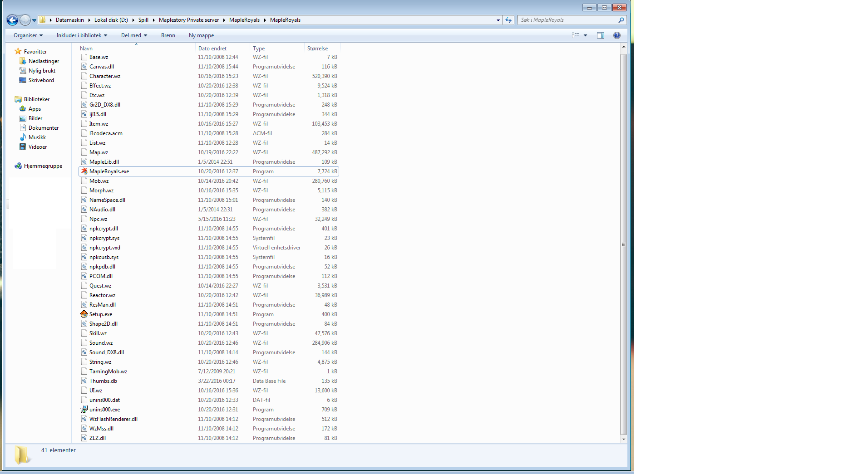Image resolution: width=868 pixels, height=474 pixels.
Task: Open the Organiser menu
Action: tap(28, 35)
